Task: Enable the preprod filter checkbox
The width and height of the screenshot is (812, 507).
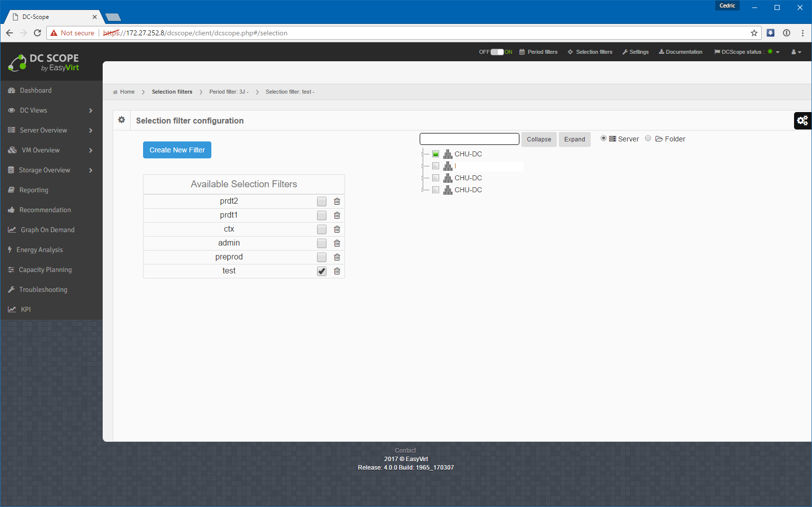Action: (322, 257)
